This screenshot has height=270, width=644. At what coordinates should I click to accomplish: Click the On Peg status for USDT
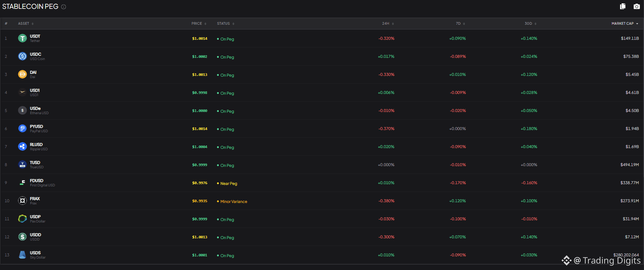pos(225,39)
